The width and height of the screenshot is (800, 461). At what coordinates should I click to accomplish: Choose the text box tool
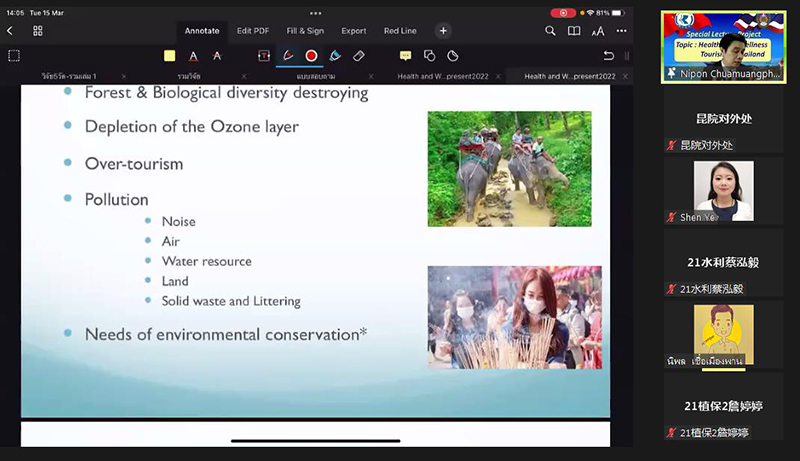pos(264,56)
